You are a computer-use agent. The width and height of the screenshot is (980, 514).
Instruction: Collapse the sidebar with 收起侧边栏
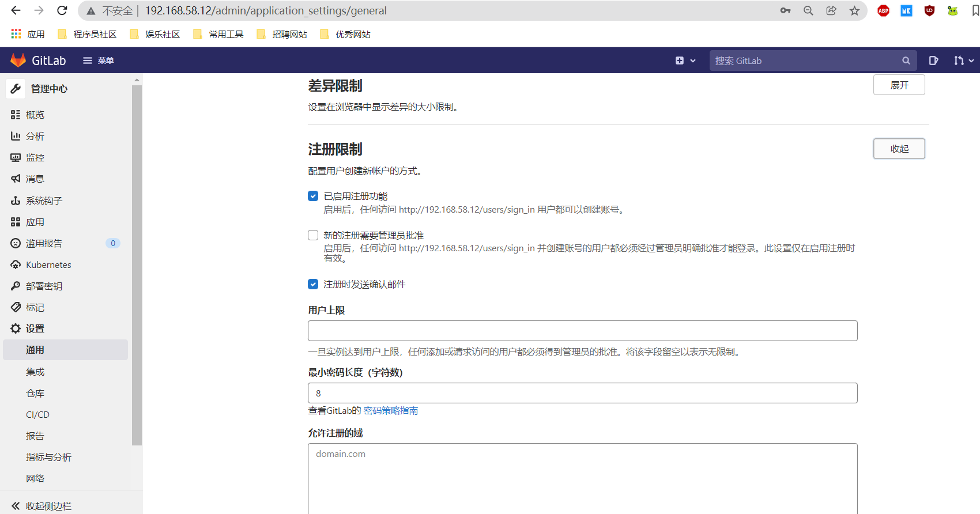(x=42, y=505)
